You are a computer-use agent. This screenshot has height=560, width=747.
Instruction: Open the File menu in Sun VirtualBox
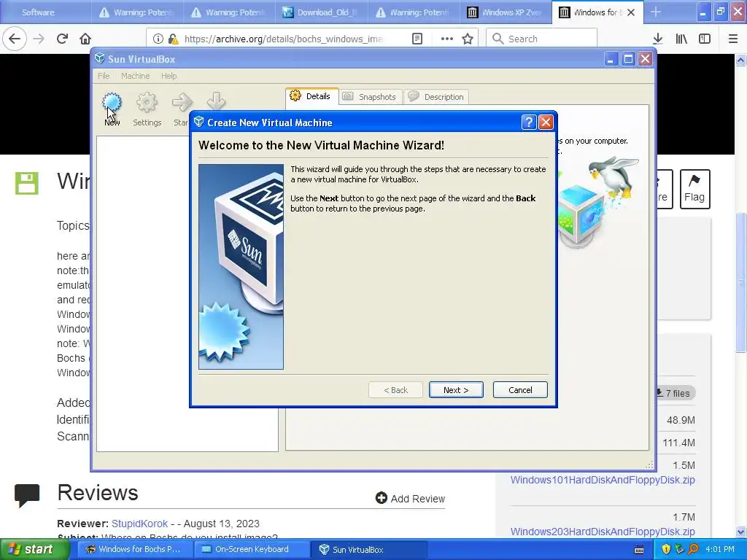coord(104,76)
